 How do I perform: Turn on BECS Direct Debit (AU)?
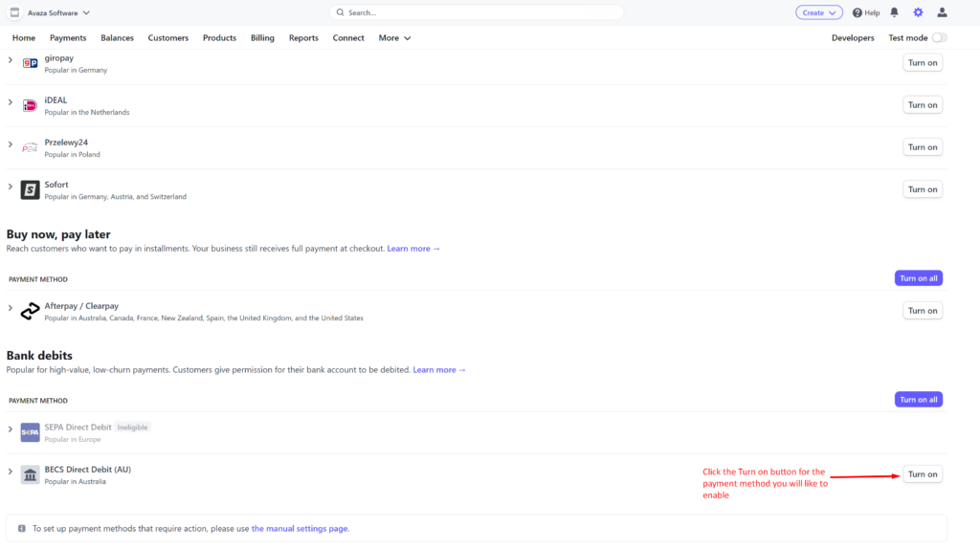coord(923,474)
